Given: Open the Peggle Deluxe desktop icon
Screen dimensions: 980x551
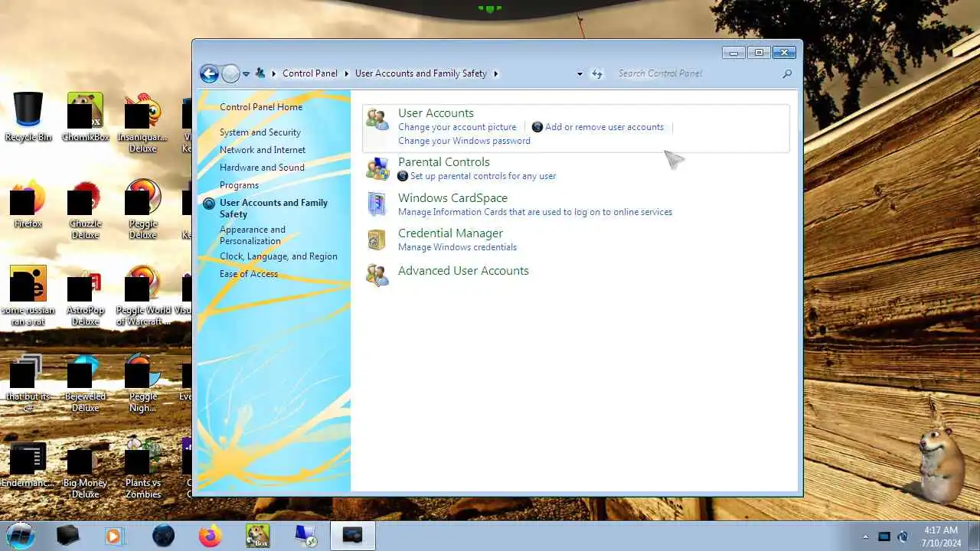Looking at the screenshot, I should click(x=142, y=197).
